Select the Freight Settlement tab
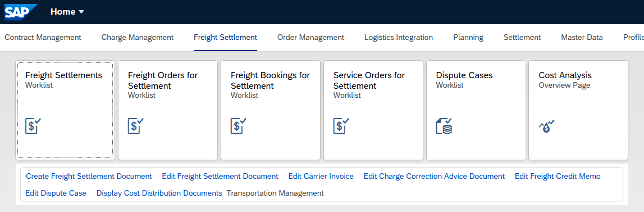This screenshot has width=644, height=212. click(x=226, y=38)
